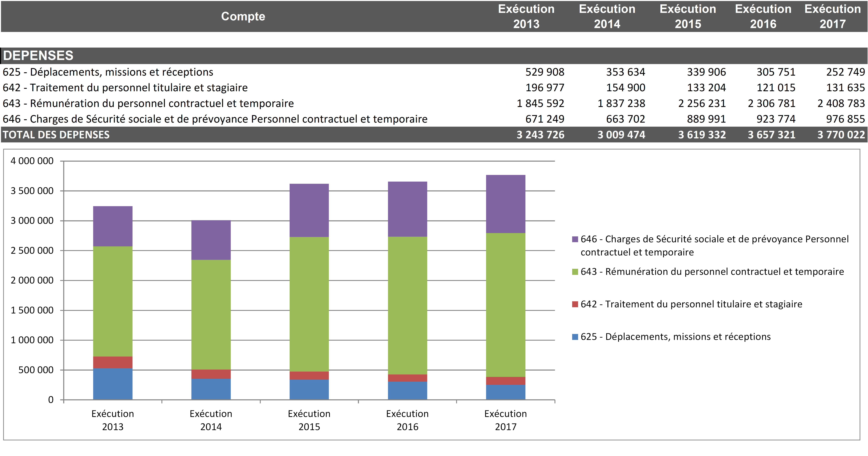This screenshot has width=868, height=456.
Task: Select the Exécution 2013 column header
Action: 526,16
